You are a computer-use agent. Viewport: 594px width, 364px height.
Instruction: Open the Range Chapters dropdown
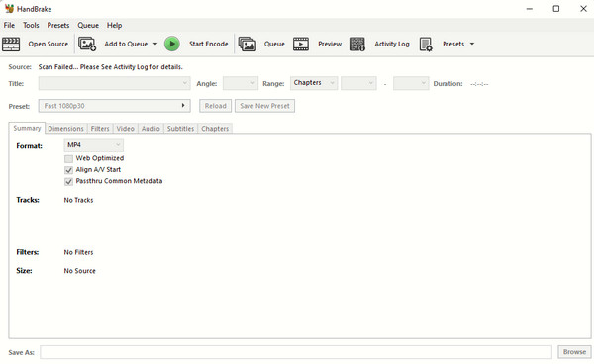coord(314,83)
